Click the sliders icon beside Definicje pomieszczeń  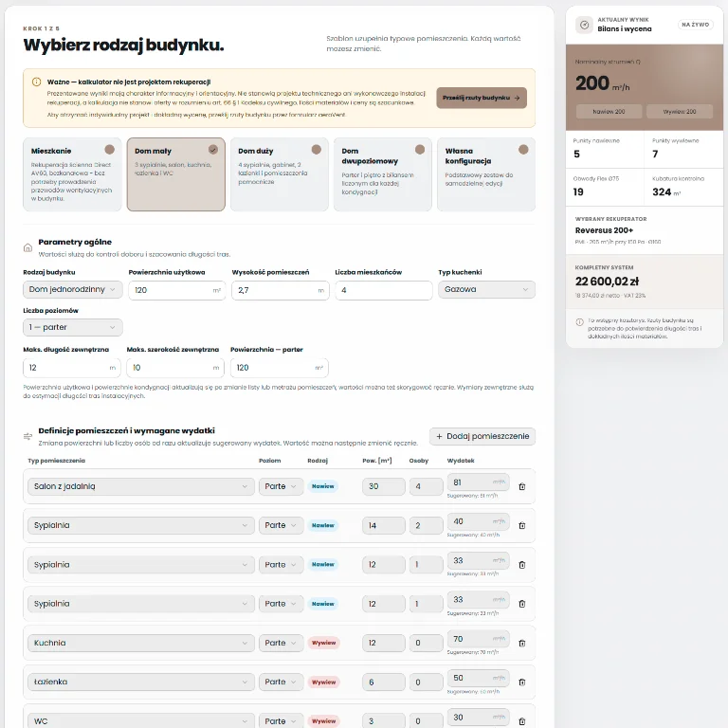coord(27,436)
